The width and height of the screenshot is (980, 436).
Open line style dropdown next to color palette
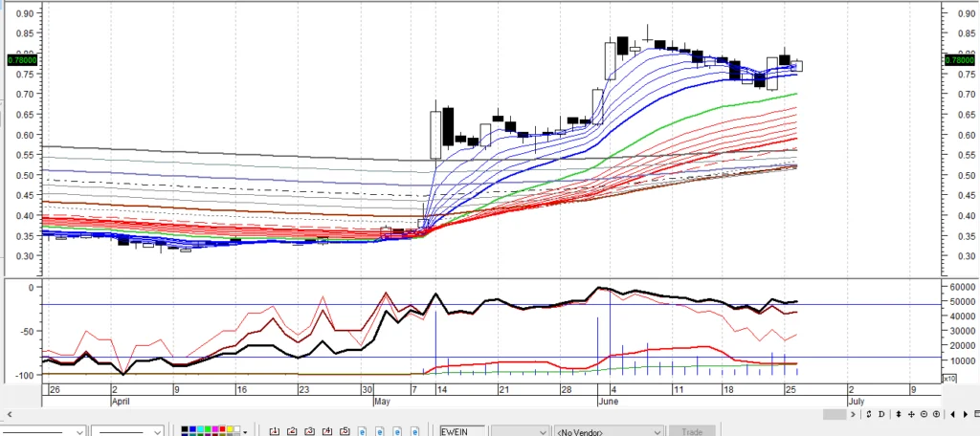click(x=157, y=432)
